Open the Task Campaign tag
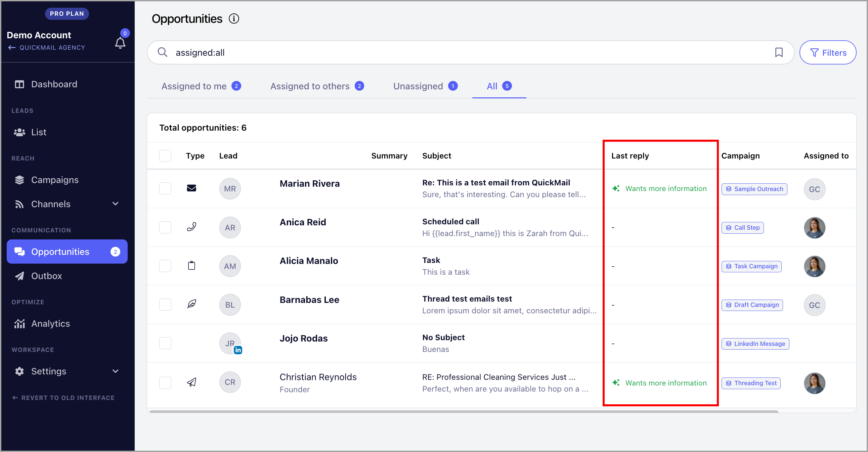Viewport: 868px width, 452px height. click(751, 266)
